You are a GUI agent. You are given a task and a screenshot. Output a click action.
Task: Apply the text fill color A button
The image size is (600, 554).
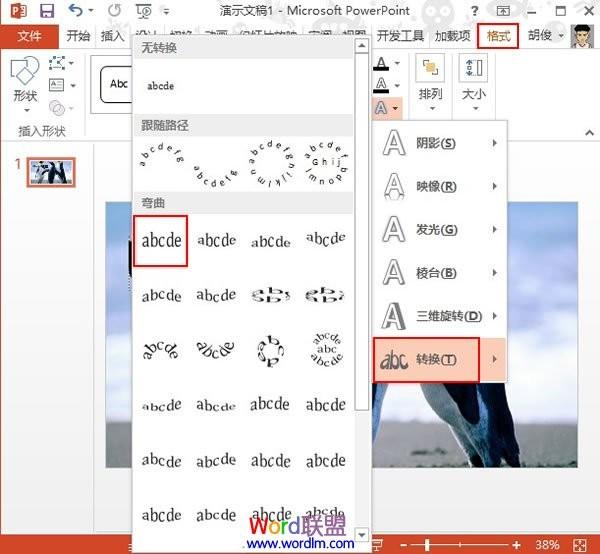pyautogui.click(x=382, y=64)
